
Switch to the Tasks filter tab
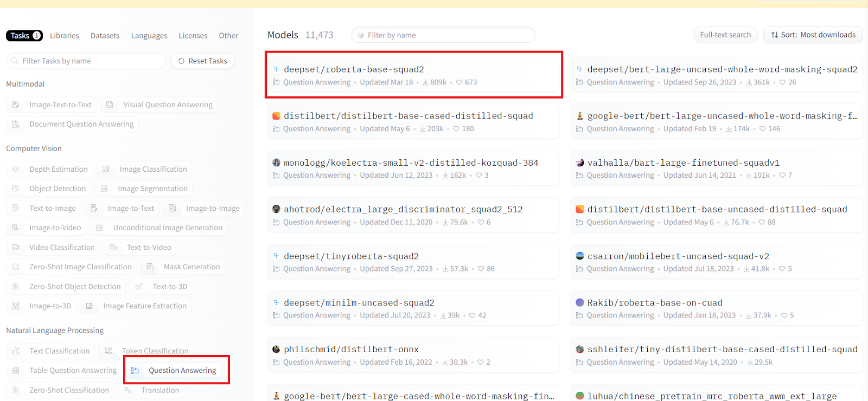click(x=24, y=36)
